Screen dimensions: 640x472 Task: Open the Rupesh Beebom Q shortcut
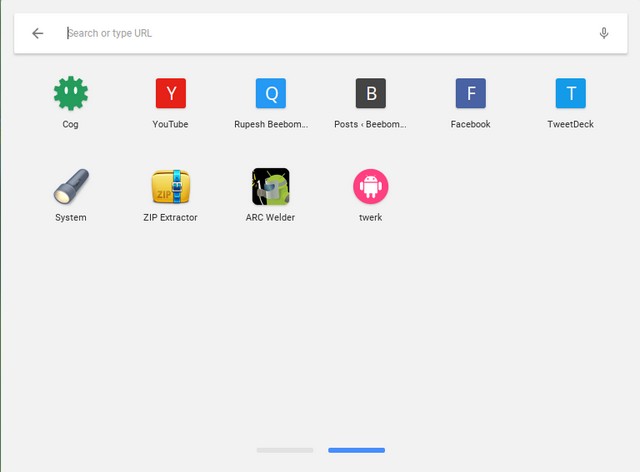271,94
